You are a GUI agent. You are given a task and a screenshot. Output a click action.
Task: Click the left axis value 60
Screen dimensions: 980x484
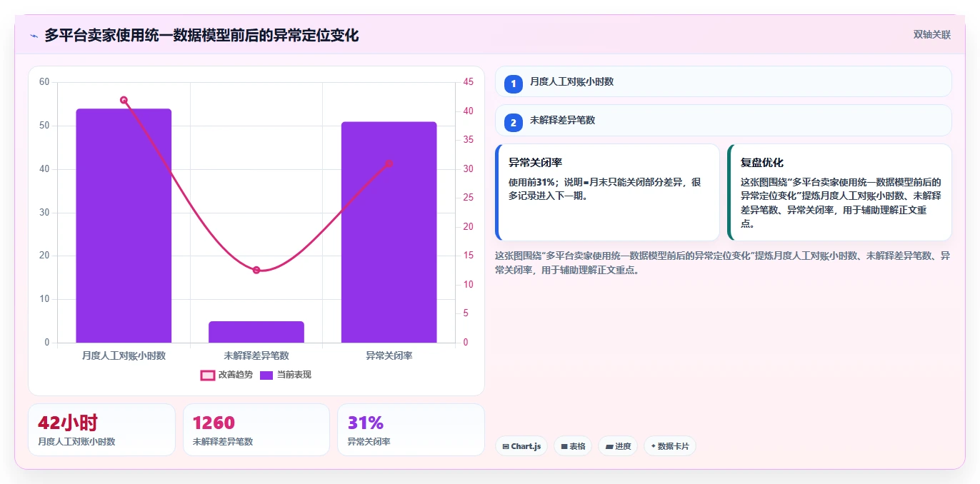click(x=44, y=82)
